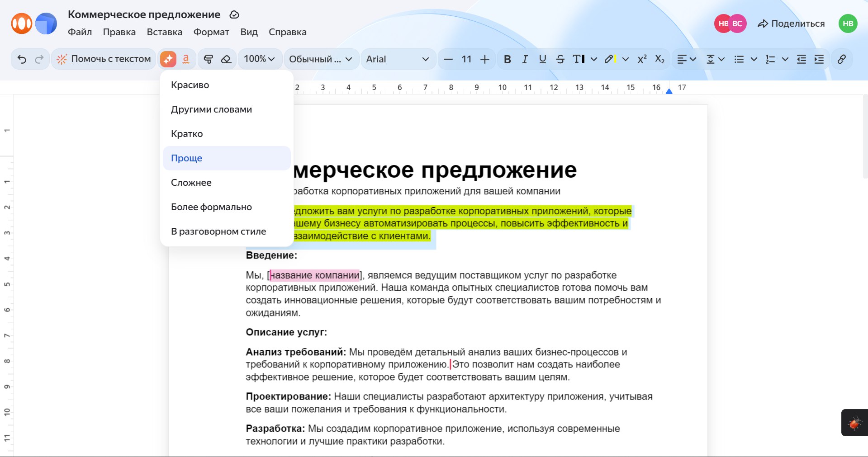
Task: Open the Обычный paragraph style dropdown
Action: point(320,59)
